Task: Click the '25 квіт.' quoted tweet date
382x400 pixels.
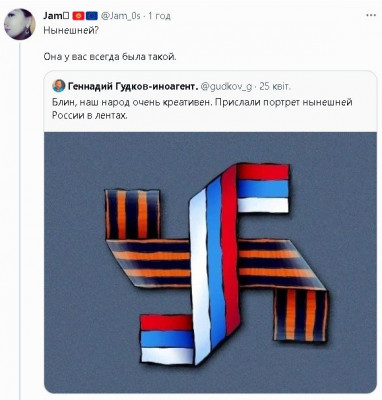Action: pos(275,87)
